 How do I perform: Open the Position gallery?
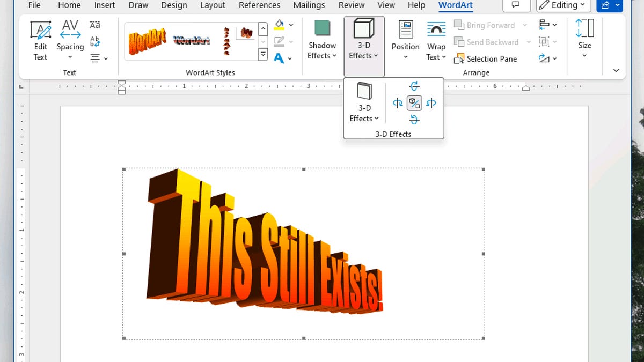[406, 41]
